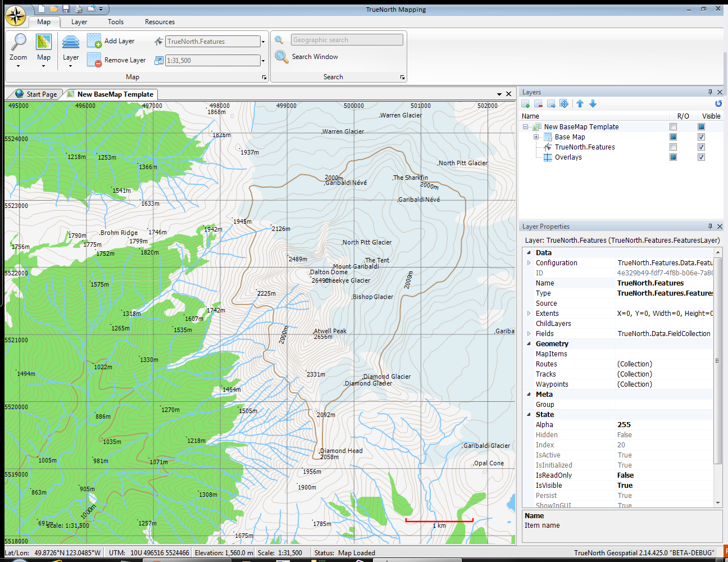
Task: Move selected layer up with blue arrow
Action: click(x=580, y=103)
